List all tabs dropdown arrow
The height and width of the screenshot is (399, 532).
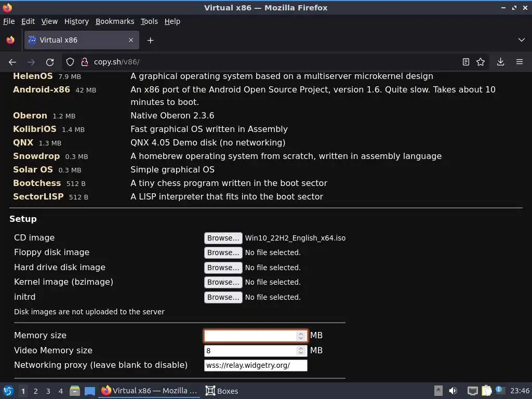click(x=522, y=40)
